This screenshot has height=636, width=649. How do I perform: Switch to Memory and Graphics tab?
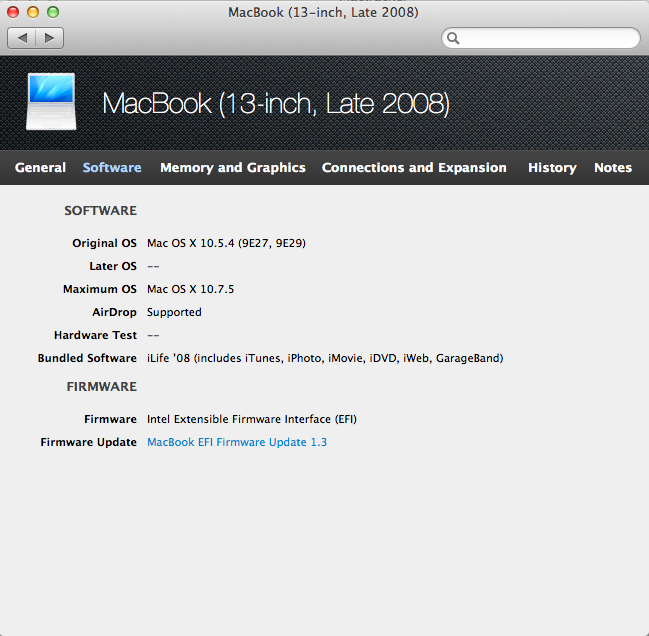[x=233, y=168]
